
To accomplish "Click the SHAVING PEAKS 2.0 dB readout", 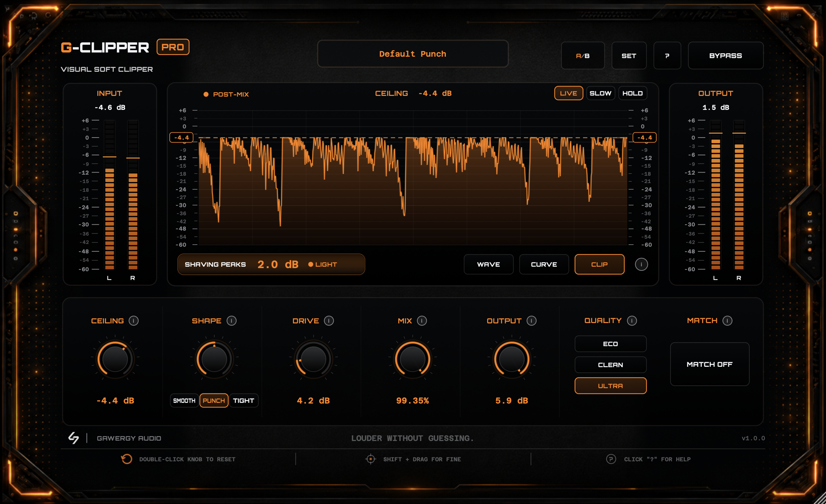I will (x=271, y=264).
